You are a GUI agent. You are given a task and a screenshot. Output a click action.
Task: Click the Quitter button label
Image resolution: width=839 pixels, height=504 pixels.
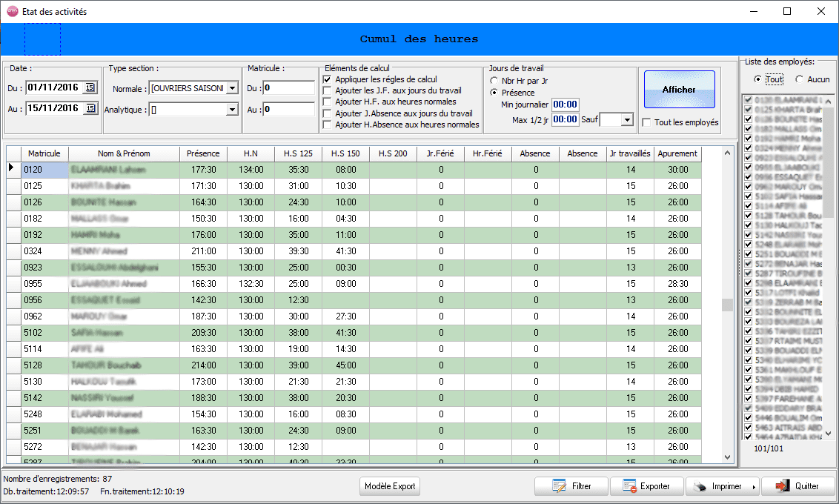point(806,486)
